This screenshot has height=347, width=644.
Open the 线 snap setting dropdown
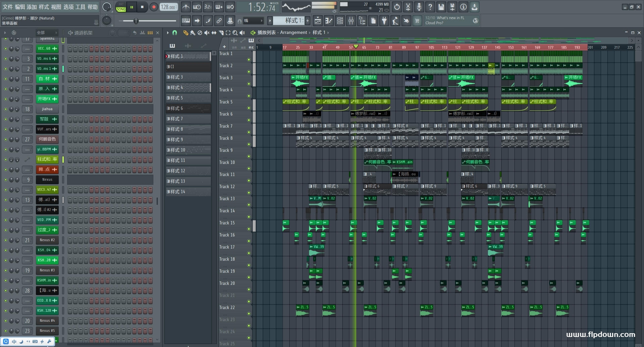[253, 21]
